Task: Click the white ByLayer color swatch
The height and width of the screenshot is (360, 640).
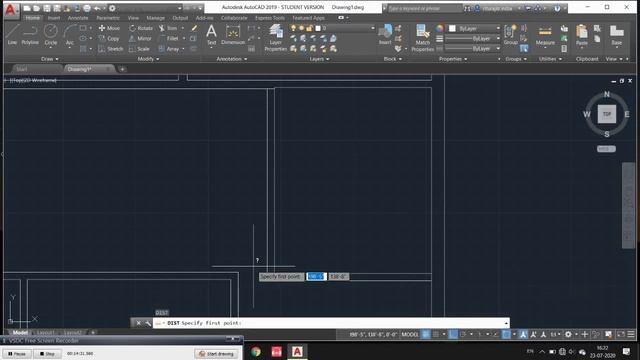Action: 452,28
